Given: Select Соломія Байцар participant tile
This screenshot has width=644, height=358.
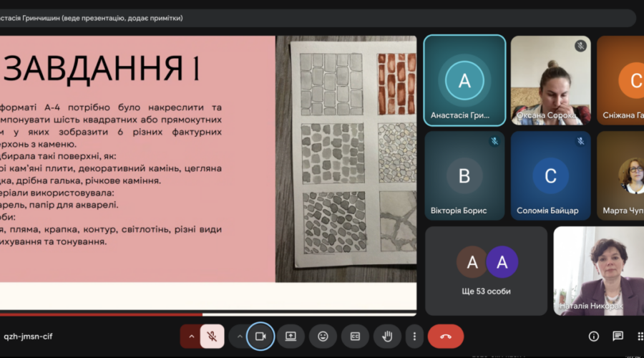Looking at the screenshot, I should tap(550, 175).
